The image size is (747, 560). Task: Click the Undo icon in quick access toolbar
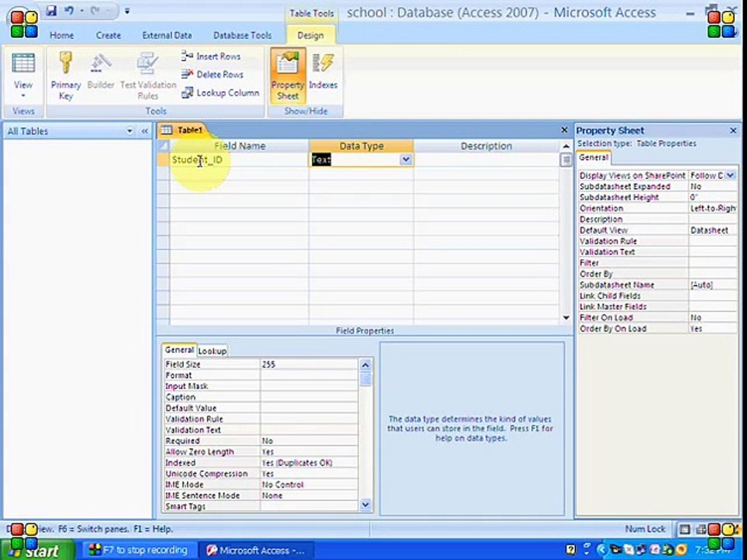point(69,10)
